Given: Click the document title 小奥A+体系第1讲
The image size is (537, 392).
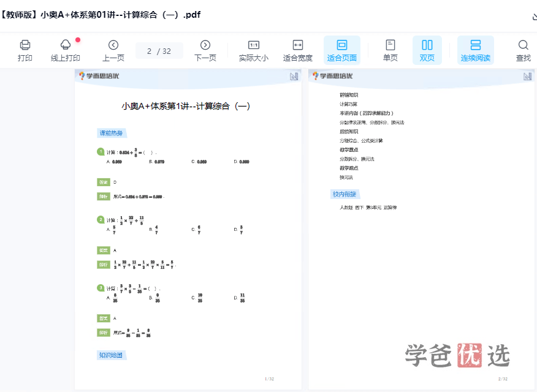Looking at the screenshot, I should (x=186, y=106).
